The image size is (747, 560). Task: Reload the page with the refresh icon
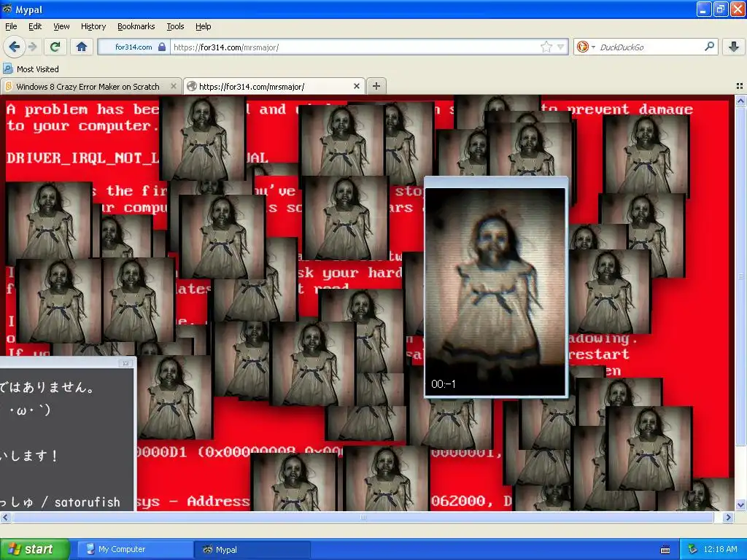click(x=55, y=47)
